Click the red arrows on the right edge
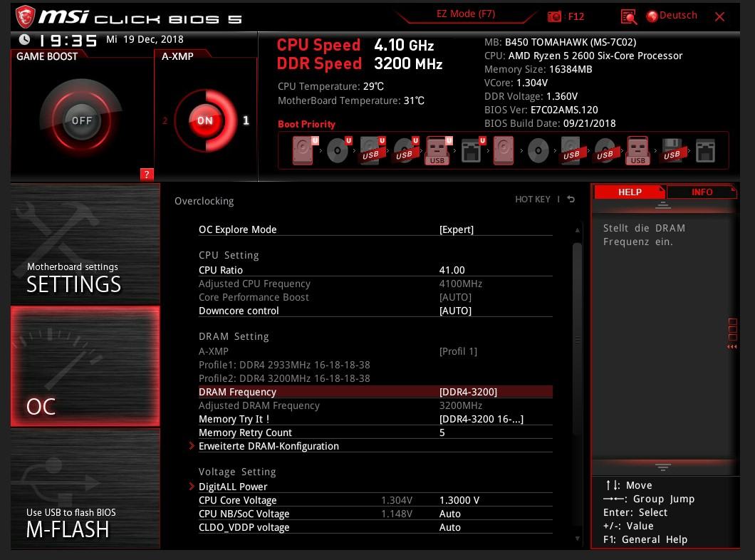 (732, 346)
